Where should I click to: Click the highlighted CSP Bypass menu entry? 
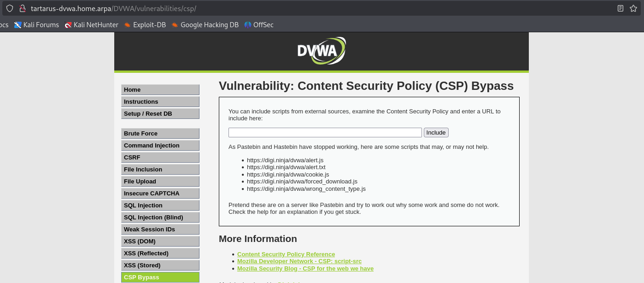(x=160, y=277)
